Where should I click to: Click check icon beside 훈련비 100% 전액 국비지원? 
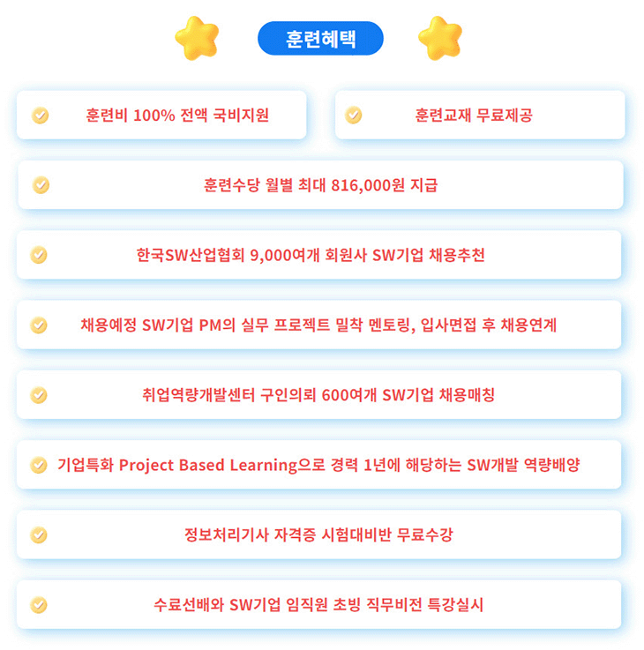pos(41,116)
